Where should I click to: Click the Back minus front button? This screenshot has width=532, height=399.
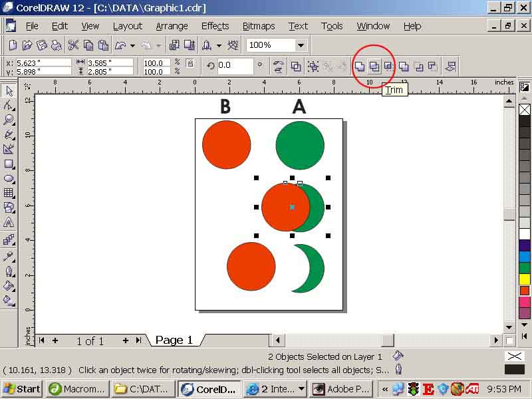(x=433, y=66)
